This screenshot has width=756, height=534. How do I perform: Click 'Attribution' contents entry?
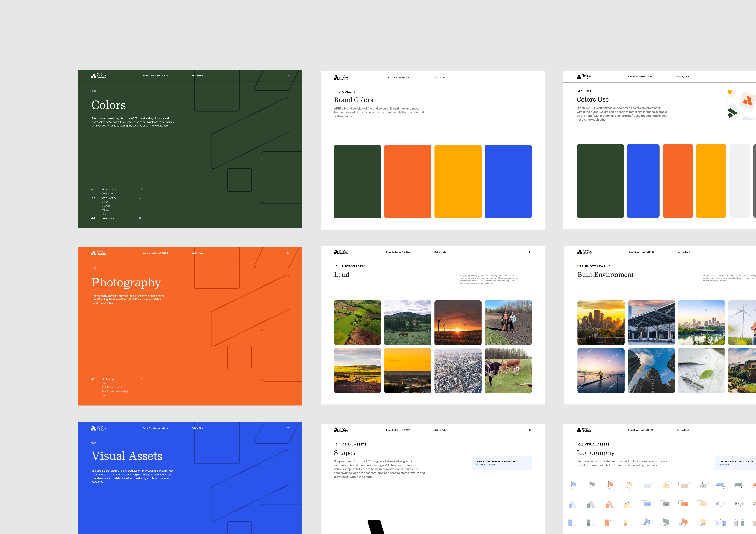[108, 395]
